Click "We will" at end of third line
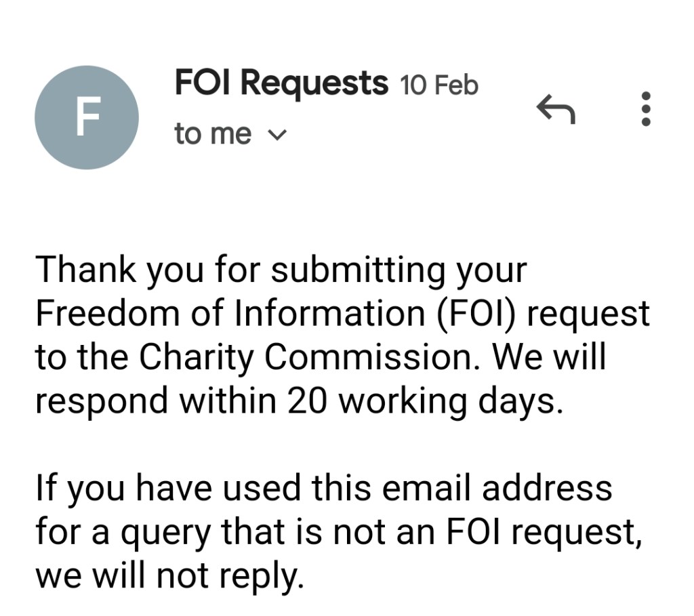This screenshot has height=616, width=694. [548, 357]
